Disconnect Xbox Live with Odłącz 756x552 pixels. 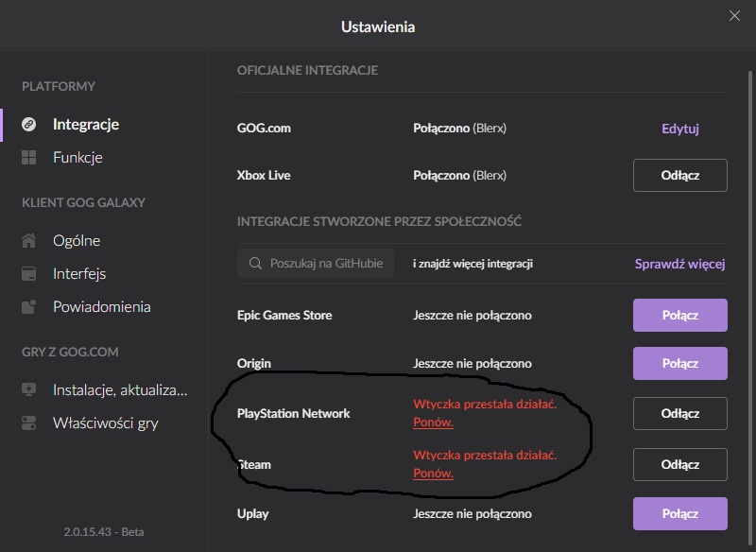click(679, 176)
